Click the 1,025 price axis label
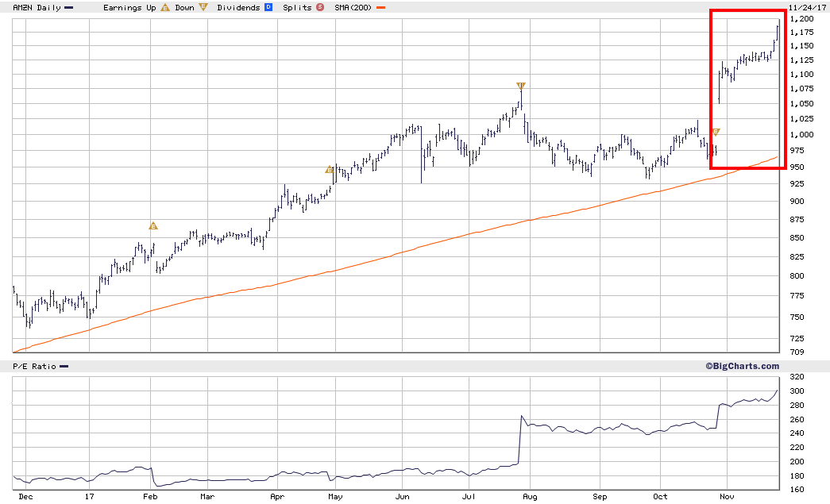The width and height of the screenshot is (830, 504). 802,119
